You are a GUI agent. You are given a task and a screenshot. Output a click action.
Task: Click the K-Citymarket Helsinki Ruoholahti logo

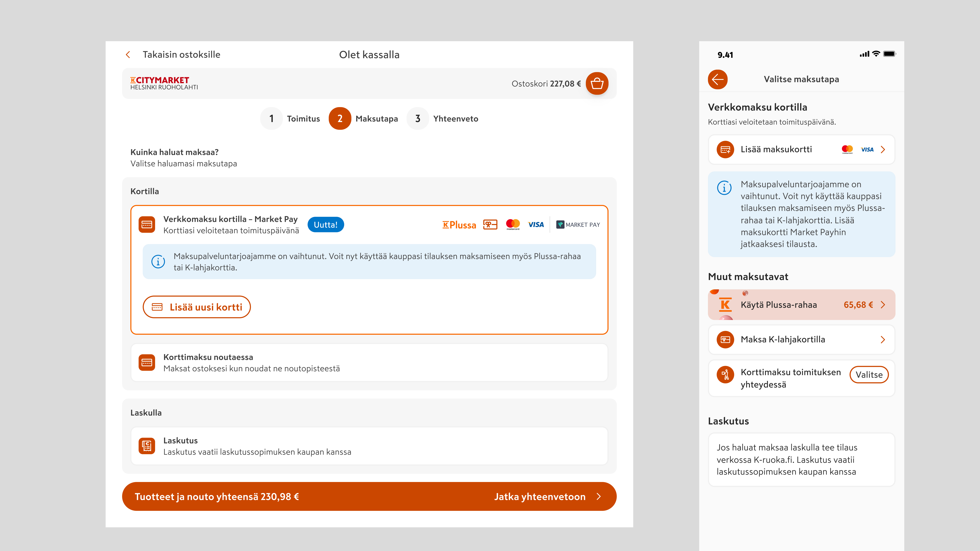click(164, 83)
